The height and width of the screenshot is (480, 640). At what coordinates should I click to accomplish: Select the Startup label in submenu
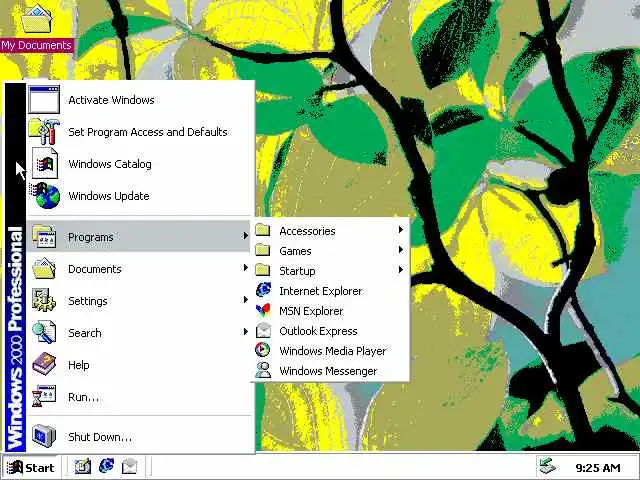point(297,271)
